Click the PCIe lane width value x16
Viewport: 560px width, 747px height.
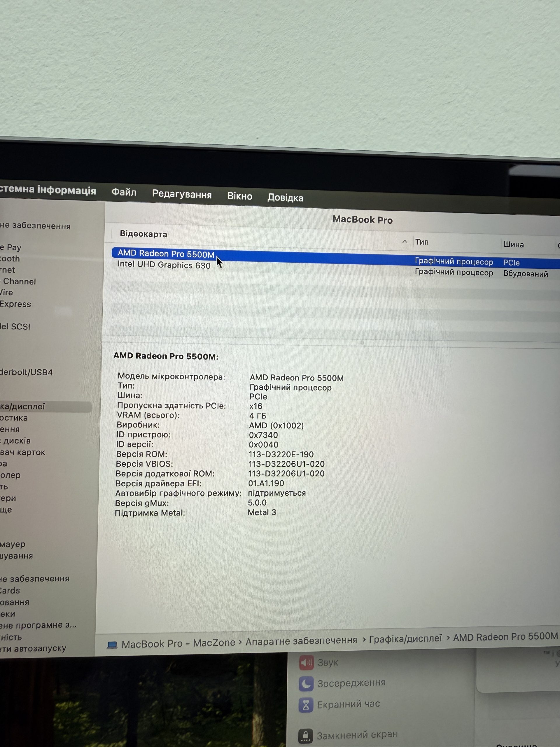[x=256, y=406]
